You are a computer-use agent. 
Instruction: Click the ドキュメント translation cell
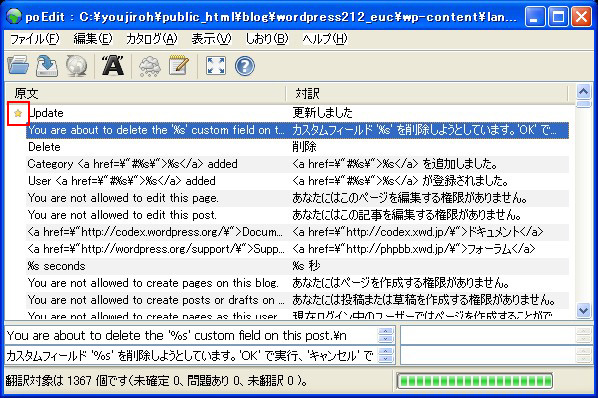[418, 232]
